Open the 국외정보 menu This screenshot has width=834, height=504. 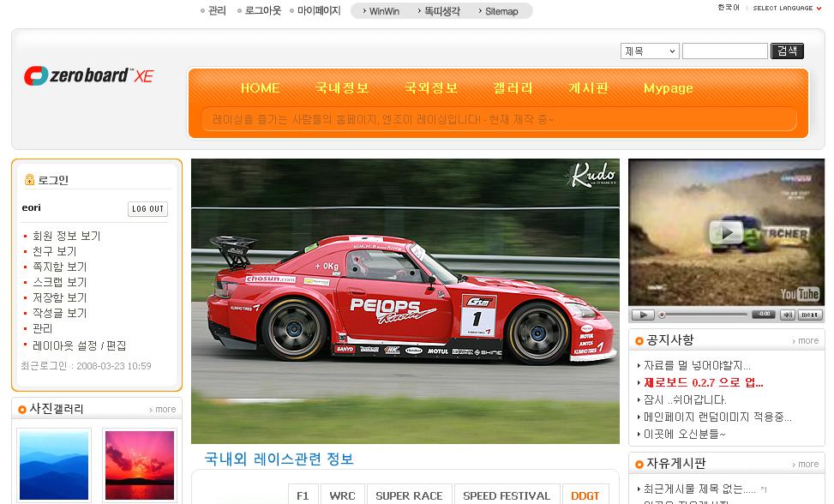pyautogui.click(x=431, y=88)
